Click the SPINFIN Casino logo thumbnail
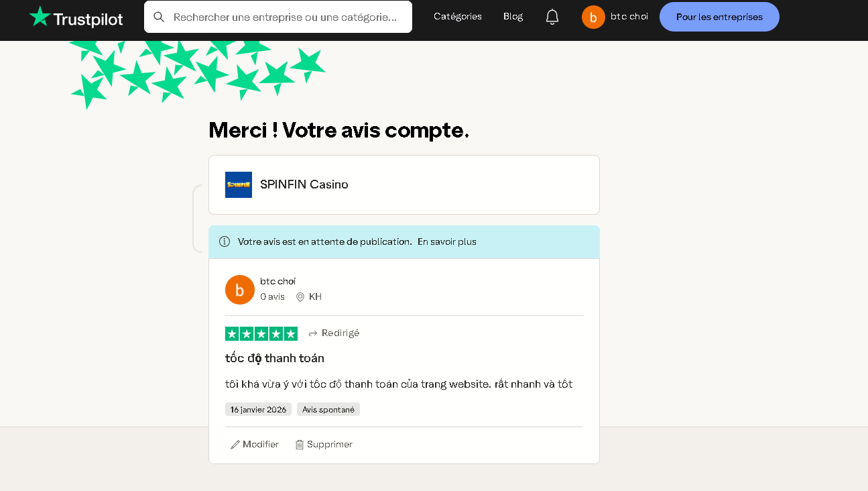This screenshot has height=491, width=868. [239, 184]
